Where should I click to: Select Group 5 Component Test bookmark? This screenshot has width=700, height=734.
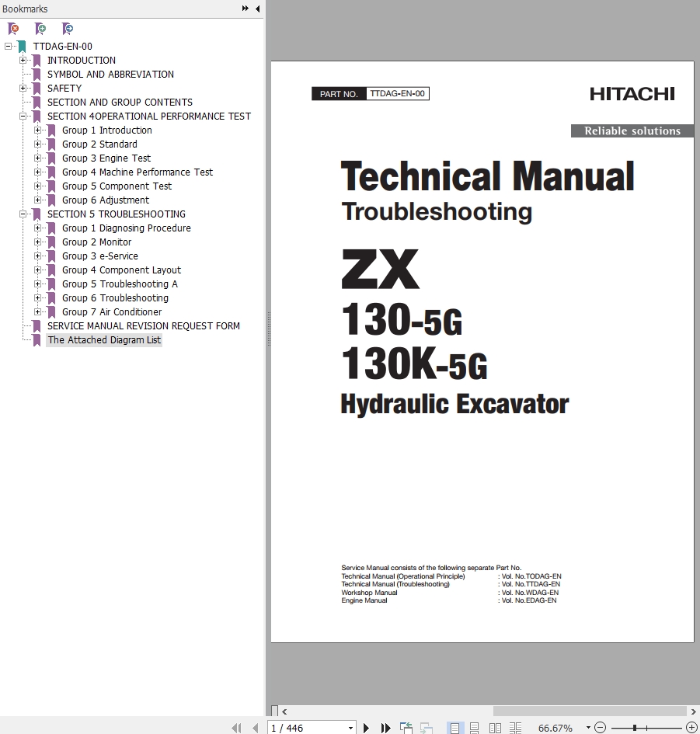tap(117, 186)
